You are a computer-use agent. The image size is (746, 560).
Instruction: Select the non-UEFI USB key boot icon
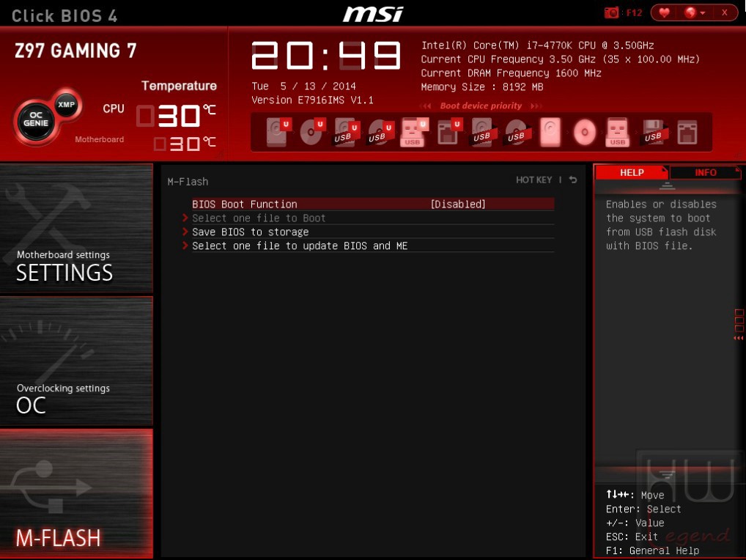pos(618,132)
